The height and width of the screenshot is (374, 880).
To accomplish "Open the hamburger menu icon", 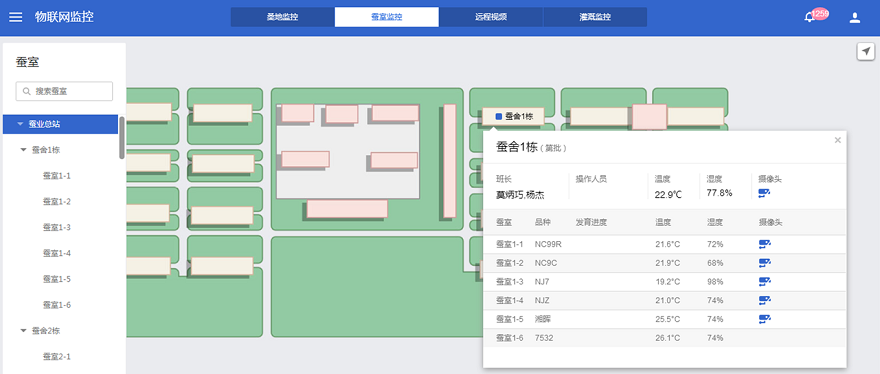I will [x=16, y=17].
